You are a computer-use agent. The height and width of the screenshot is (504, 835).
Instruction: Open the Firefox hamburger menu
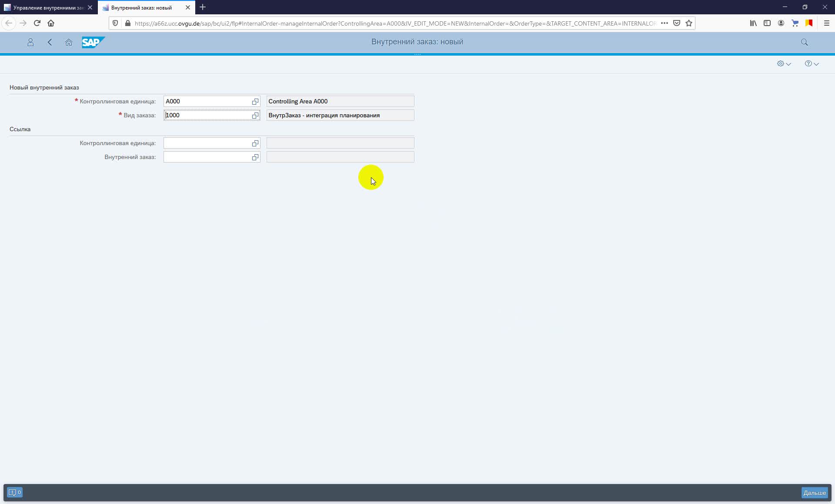pos(827,23)
